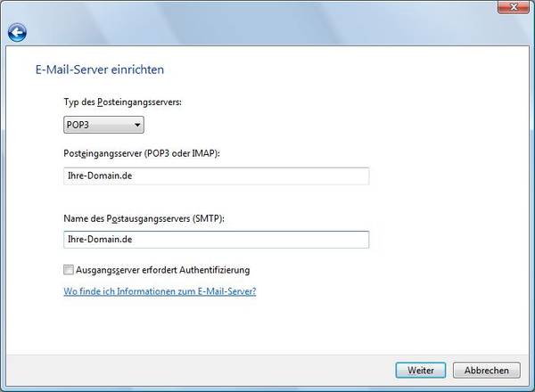The width and height of the screenshot is (535, 392).
Task: Click the blue back arrow icon
Action: pos(17,33)
